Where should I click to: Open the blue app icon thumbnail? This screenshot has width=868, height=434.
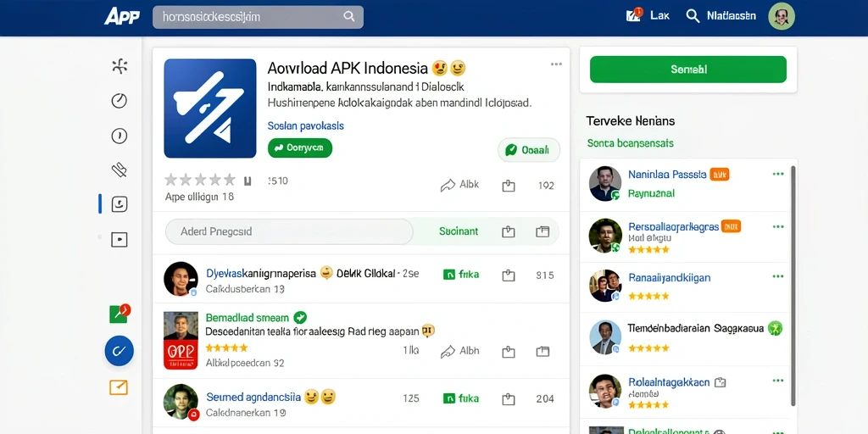pos(210,108)
